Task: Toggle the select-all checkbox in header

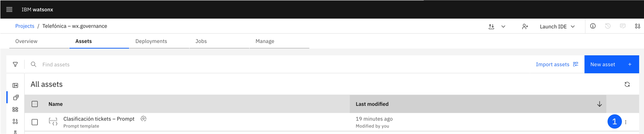Action: tap(35, 104)
